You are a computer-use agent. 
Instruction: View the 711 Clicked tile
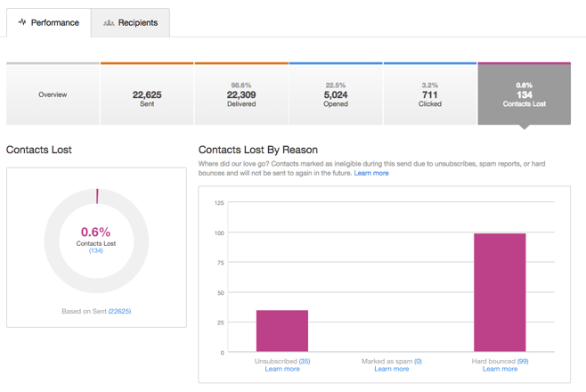tap(430, 94)
